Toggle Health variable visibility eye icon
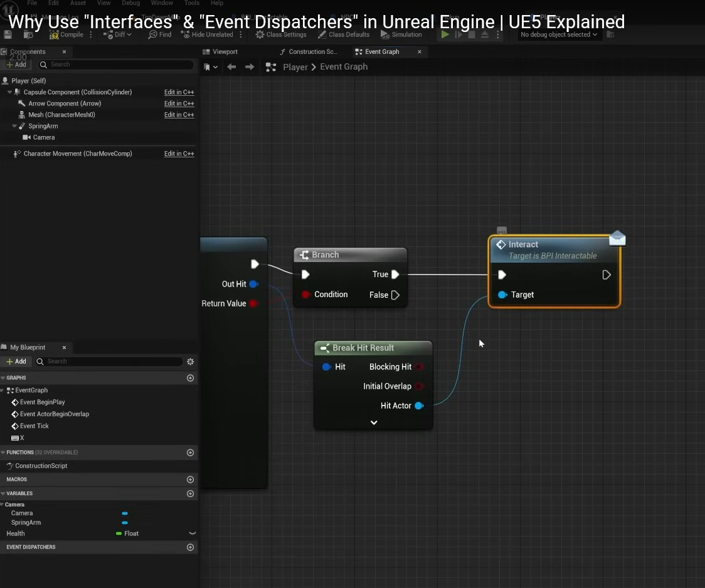This screenshot has width=705, height=588. click(193, 533)
